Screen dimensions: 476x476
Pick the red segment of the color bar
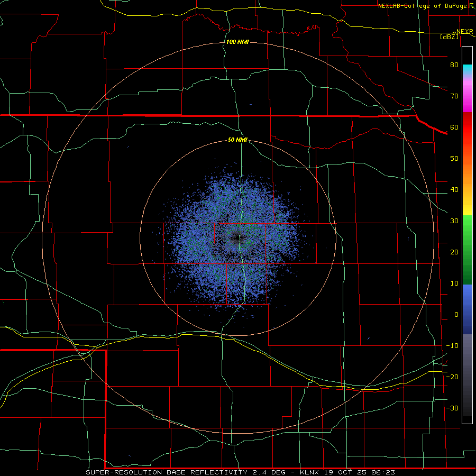(x=467, y=127)
